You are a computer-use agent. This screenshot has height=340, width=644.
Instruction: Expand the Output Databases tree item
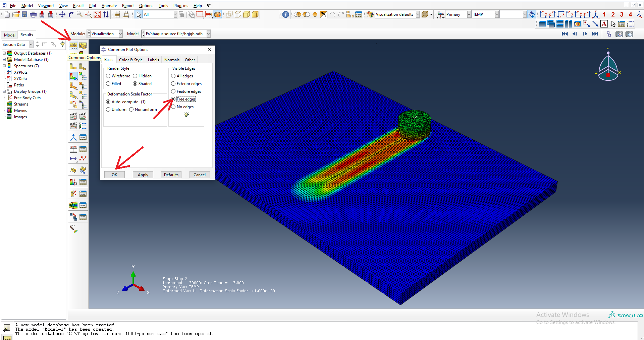coord(4,53)
